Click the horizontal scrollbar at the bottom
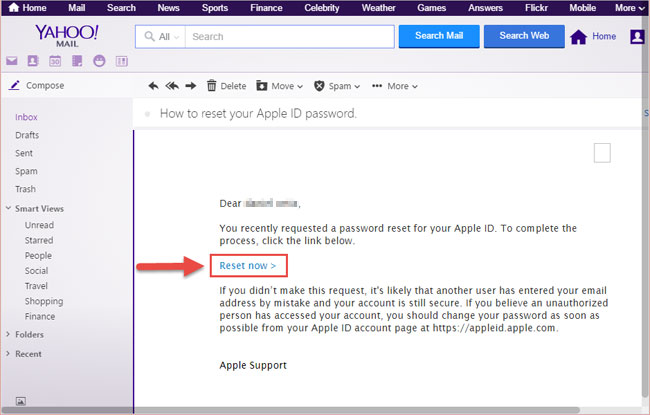The width and height of the screenshot is (650, 415). pyautogui.click(x=290, y=410)
